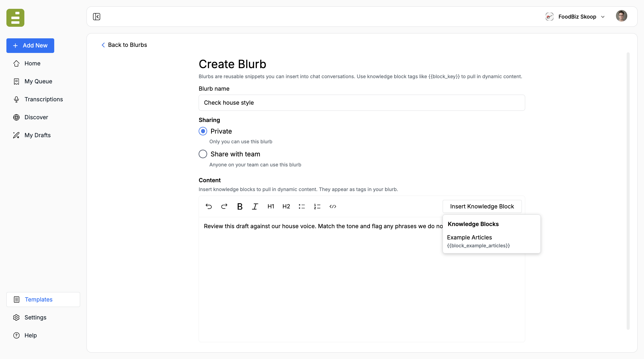This screenshot has height=359, width=644.
Task: Click the Insert Knowledge Block button
Action: tap(482, 206)
